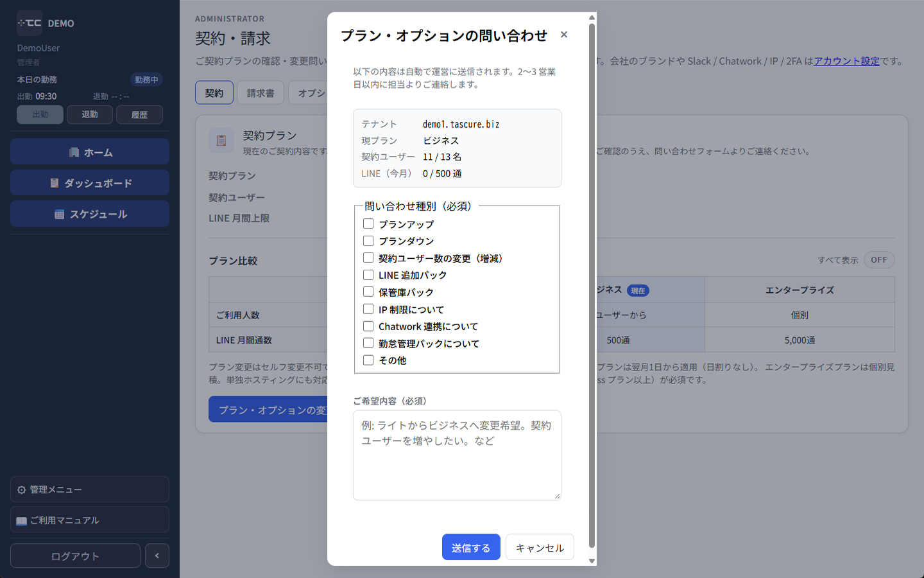Click the 退勤 button
The height and width of the screenshot is (578, 924).
[x=90, y=114]
